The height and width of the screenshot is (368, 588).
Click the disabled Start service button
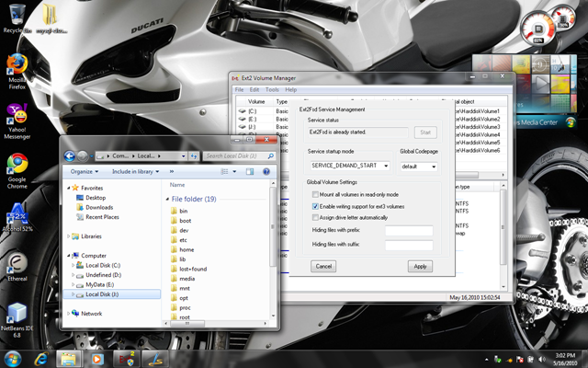(425, 132)
